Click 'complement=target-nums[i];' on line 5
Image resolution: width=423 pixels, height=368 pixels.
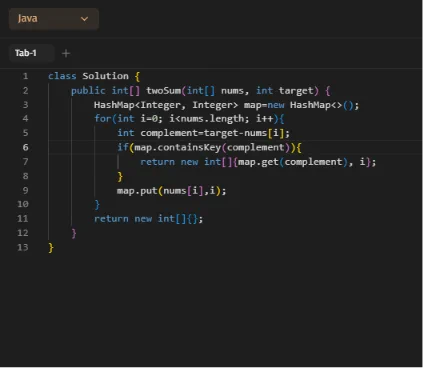click(215, 133)
